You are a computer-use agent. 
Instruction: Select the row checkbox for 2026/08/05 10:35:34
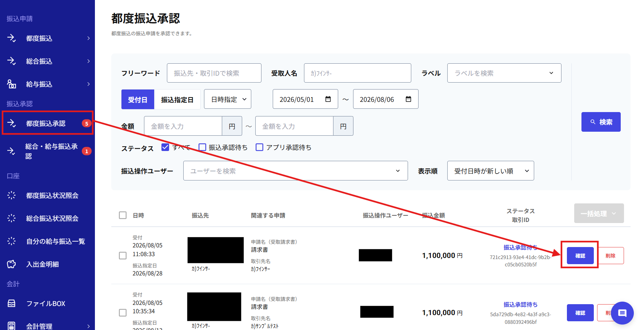tap(123, 313)
